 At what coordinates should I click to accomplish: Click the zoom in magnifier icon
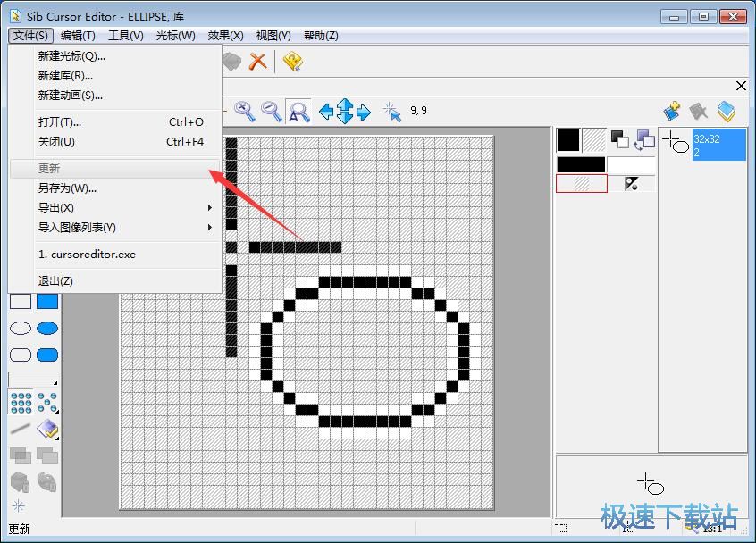[x=244, y=111]
